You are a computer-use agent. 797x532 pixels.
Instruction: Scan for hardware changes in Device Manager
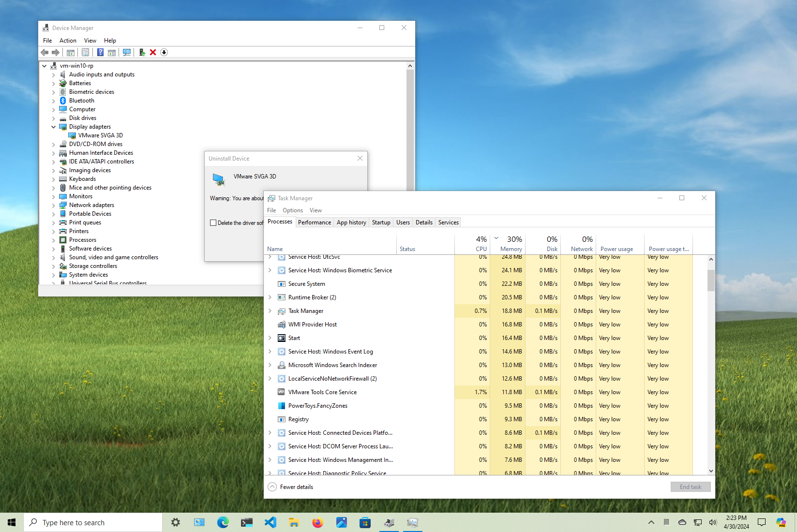point(126,52)
